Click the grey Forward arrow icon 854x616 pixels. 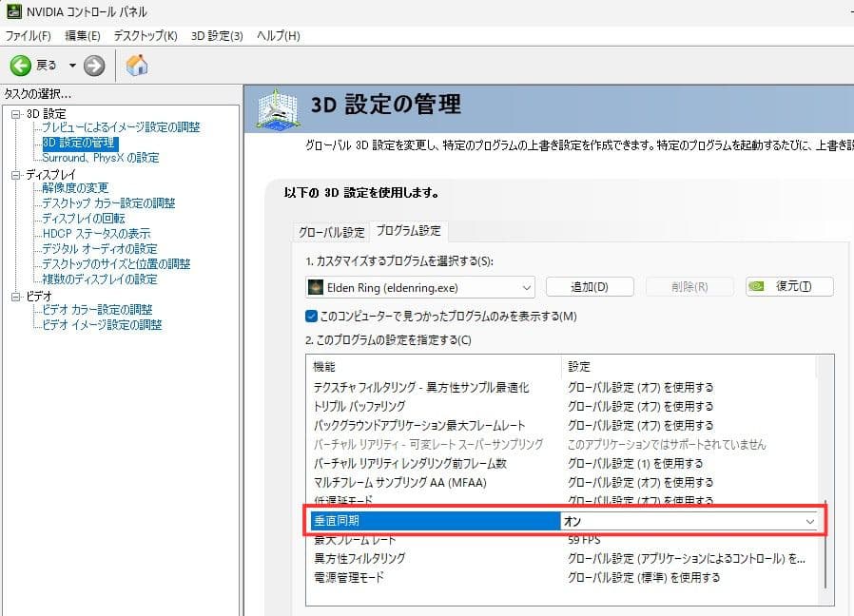[x=94, y=66]
